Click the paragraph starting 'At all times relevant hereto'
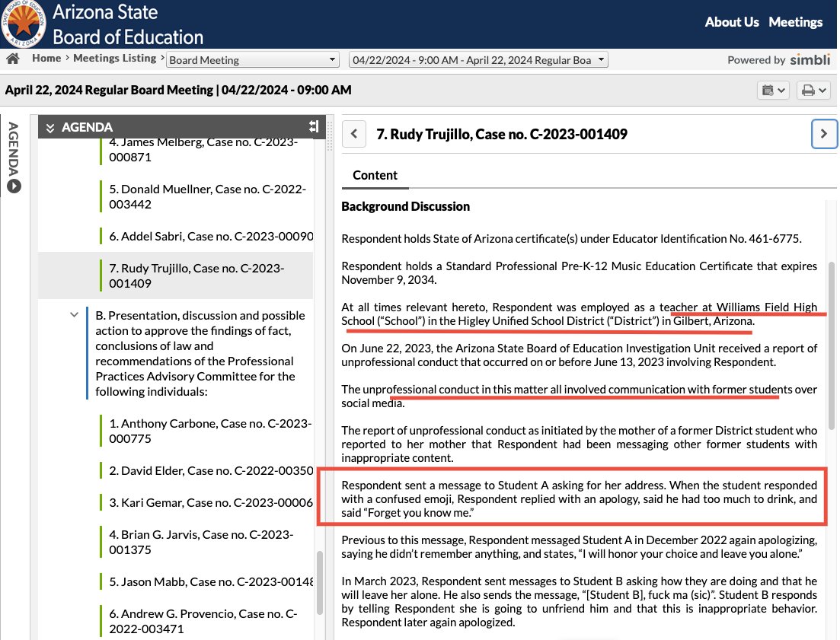840x640 pixels. (x=579, y=314)
